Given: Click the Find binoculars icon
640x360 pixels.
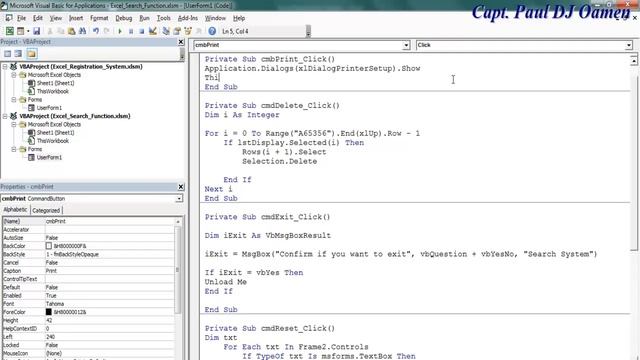Looking at the screenshot, I should point(82,31).
